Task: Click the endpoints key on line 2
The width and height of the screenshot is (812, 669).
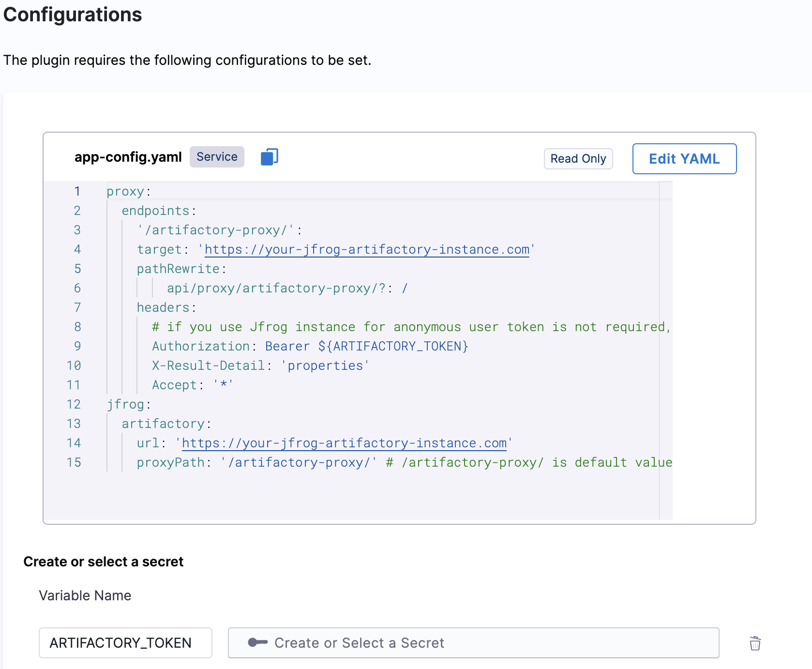Action: point(155,211)
